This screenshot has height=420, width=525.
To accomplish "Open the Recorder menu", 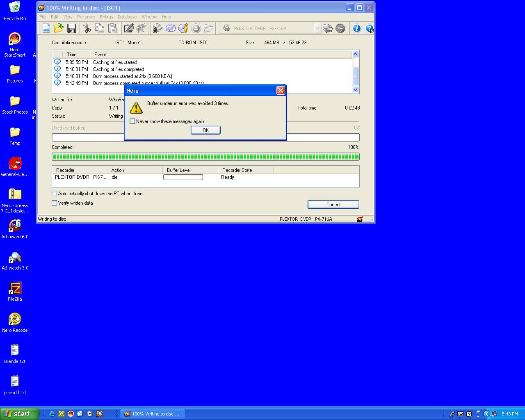I will 86,17.
